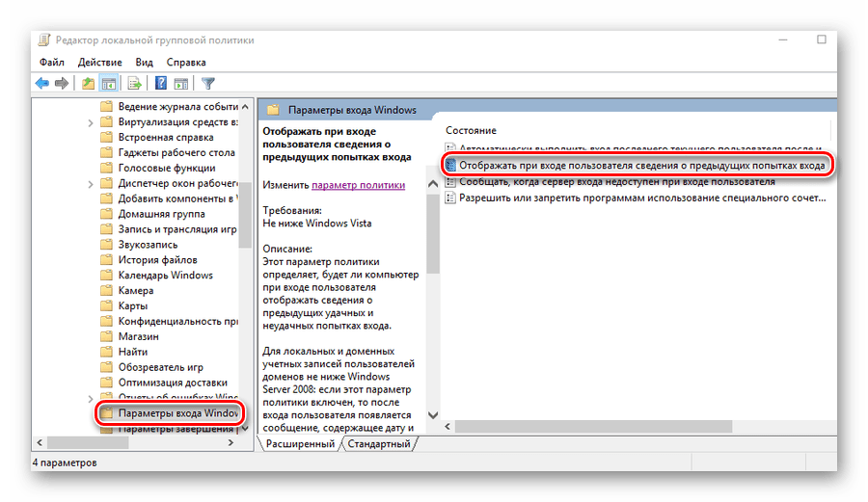Select Найти folder in tree

[x=124, y=353]
